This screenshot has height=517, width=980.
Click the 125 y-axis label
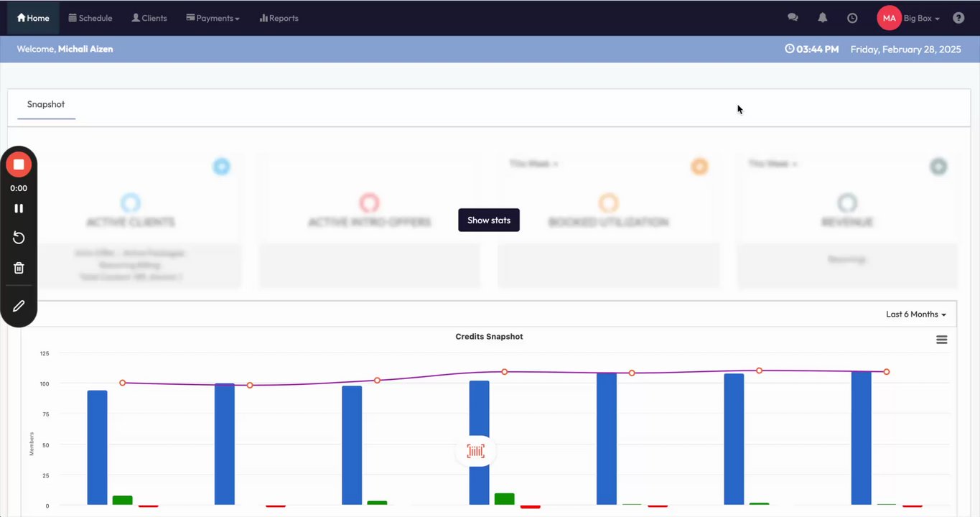[45, 353]
